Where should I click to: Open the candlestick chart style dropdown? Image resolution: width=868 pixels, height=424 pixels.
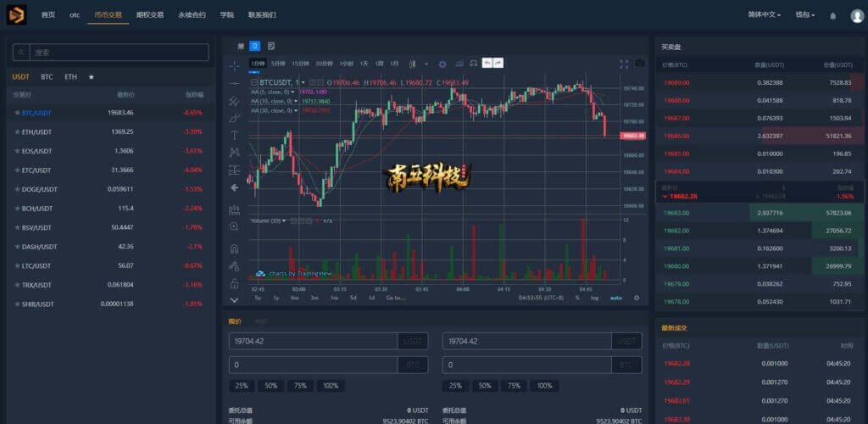point(412,64)
